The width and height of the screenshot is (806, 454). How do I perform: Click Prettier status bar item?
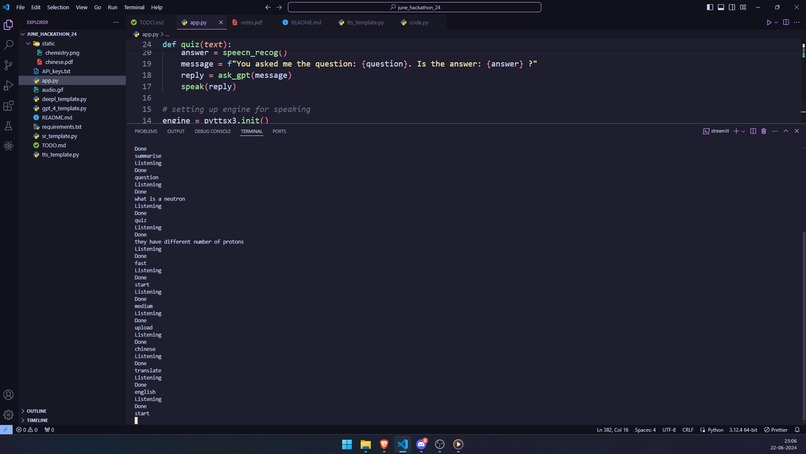coord(776,430)
